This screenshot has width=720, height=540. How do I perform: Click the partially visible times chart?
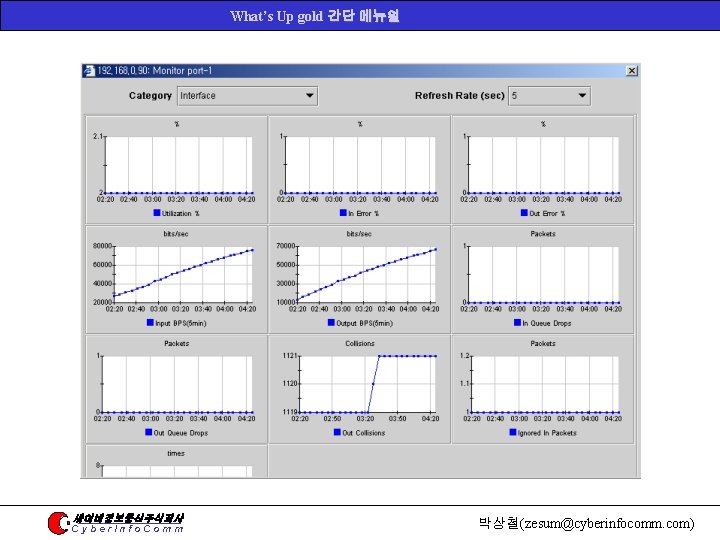click(x=176, y=461)
